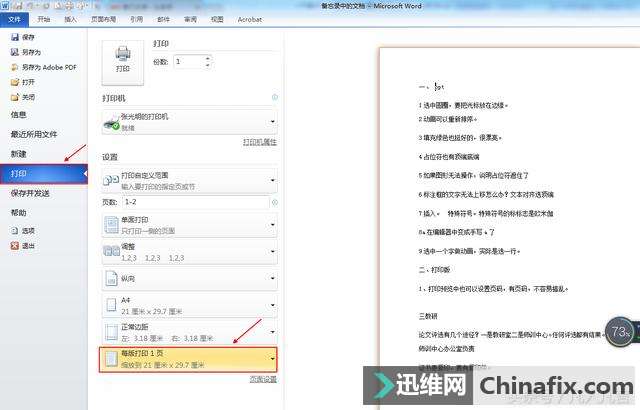Click the 73% floating circle widget
The image size is (640, 410).
[x=620, y=332]
